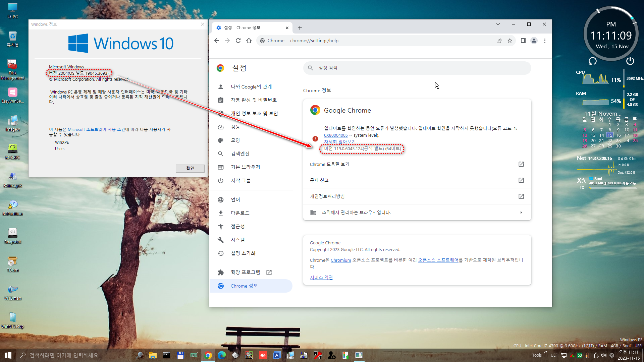
Task: Click the restart icon on clock widget
Action: (x=593, y=61)
